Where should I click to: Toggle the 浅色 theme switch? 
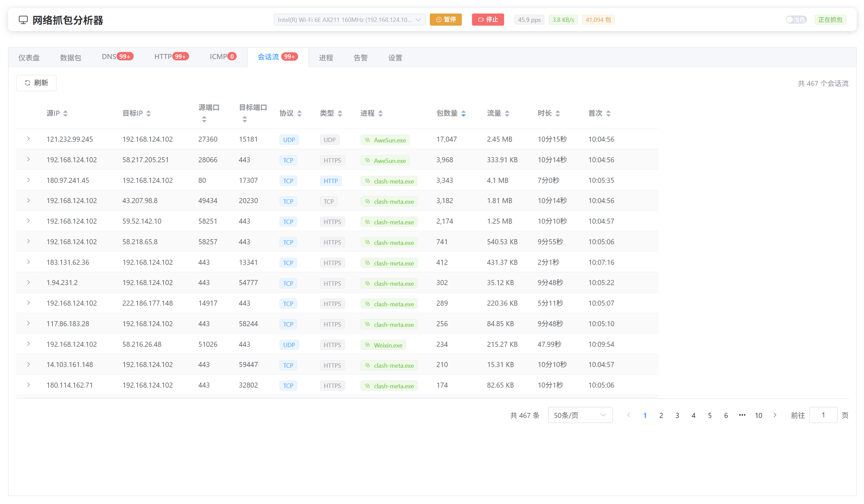pyautogui.click(x=796, y=20)
